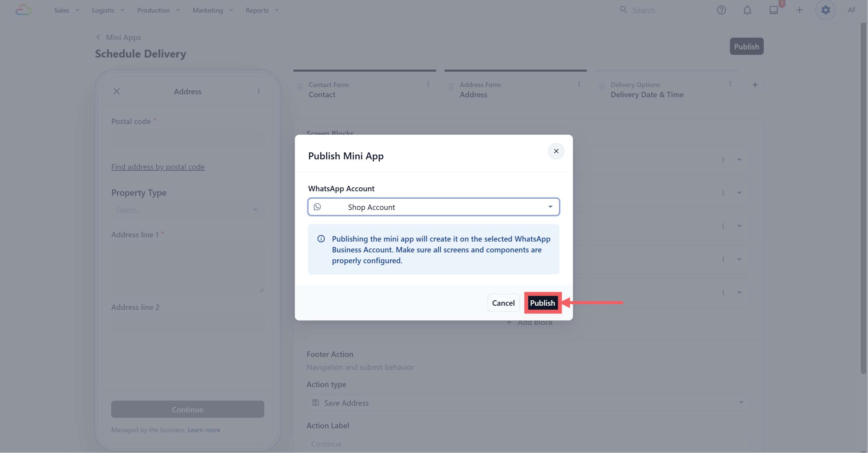
Task: Expand the third screen block arrow
Action: tap(739, 226)
